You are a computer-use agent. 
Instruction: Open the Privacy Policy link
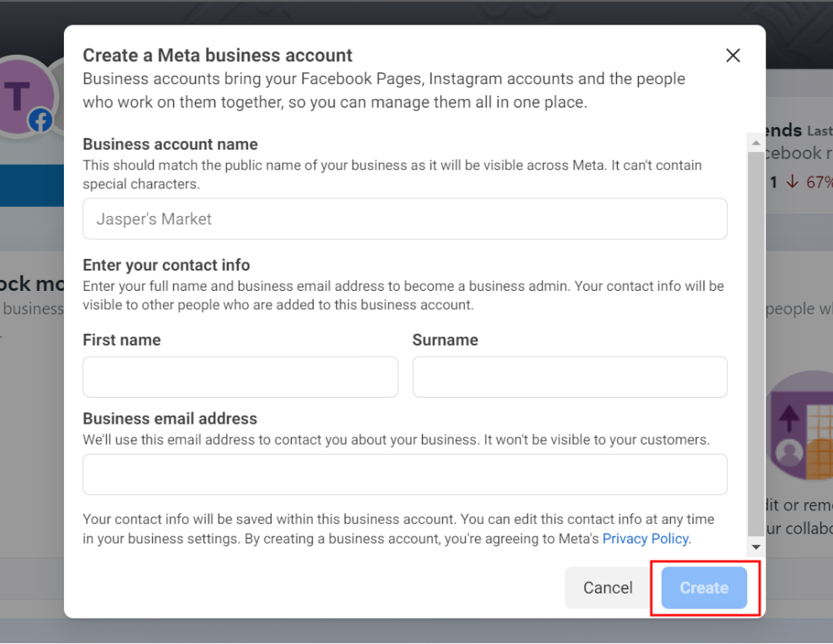[x=645, y=539]
